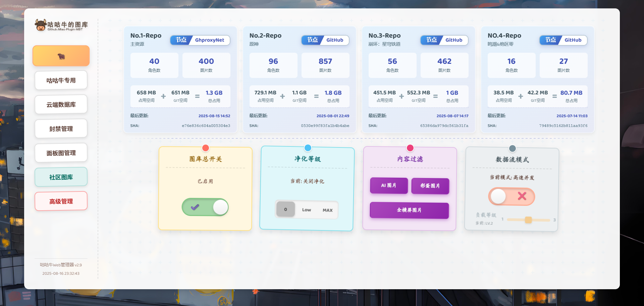Click the update time 2025-08-01 22:49

coord(333,116)
